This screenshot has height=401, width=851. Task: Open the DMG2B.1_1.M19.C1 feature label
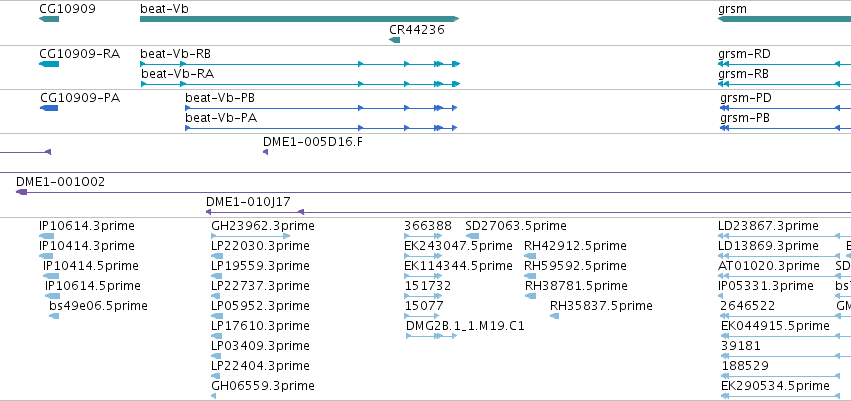[x=465, y=326]
